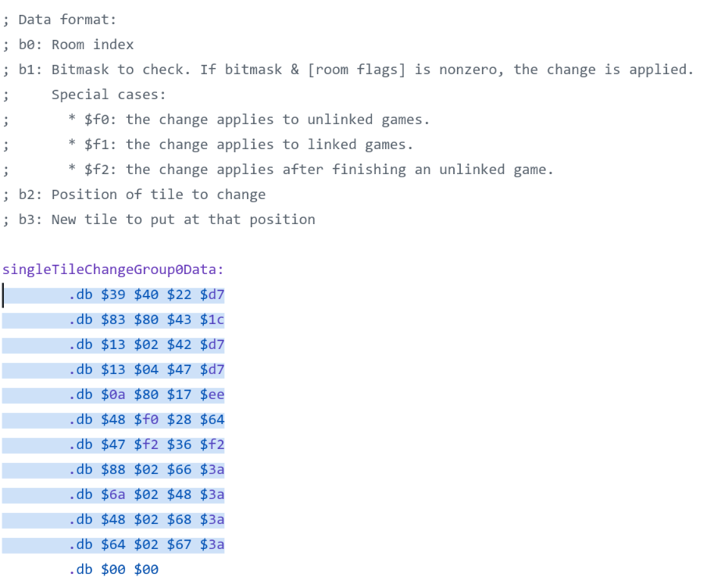Click the '$f0' unlinked games comment line

(249, 119)
